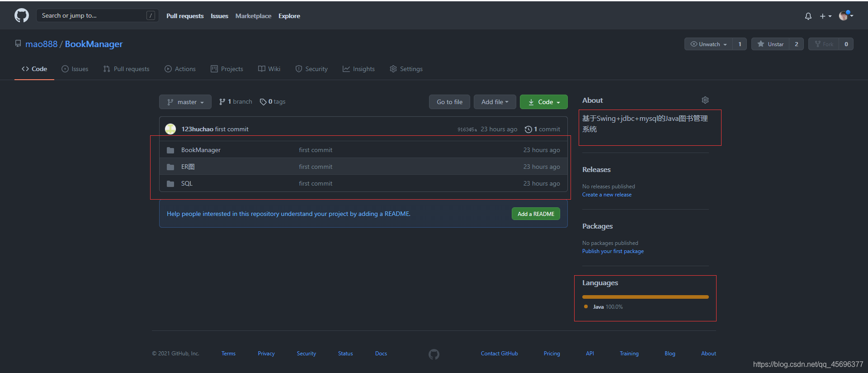Viewport: 868px width, 373px height.
Task: Go to Marketplace
Action: coord(253,16)
